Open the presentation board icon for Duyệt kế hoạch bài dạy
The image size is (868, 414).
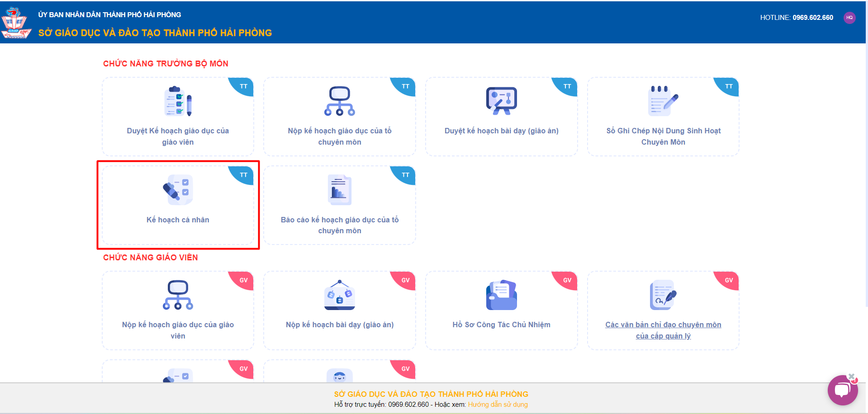point(501,101)
